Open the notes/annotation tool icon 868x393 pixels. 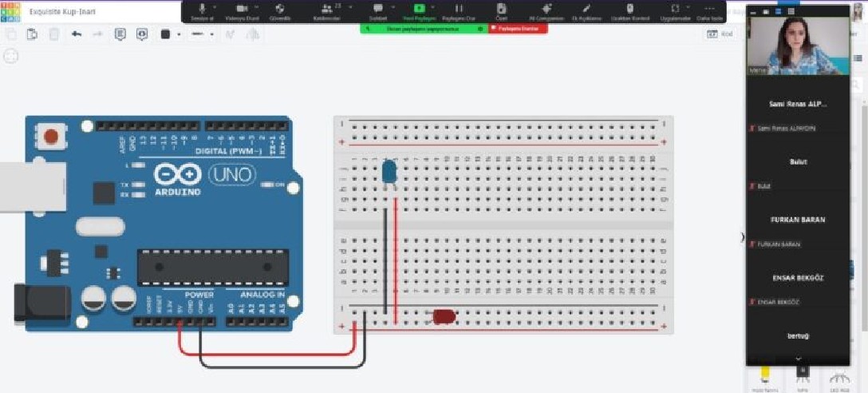[120, 34]
